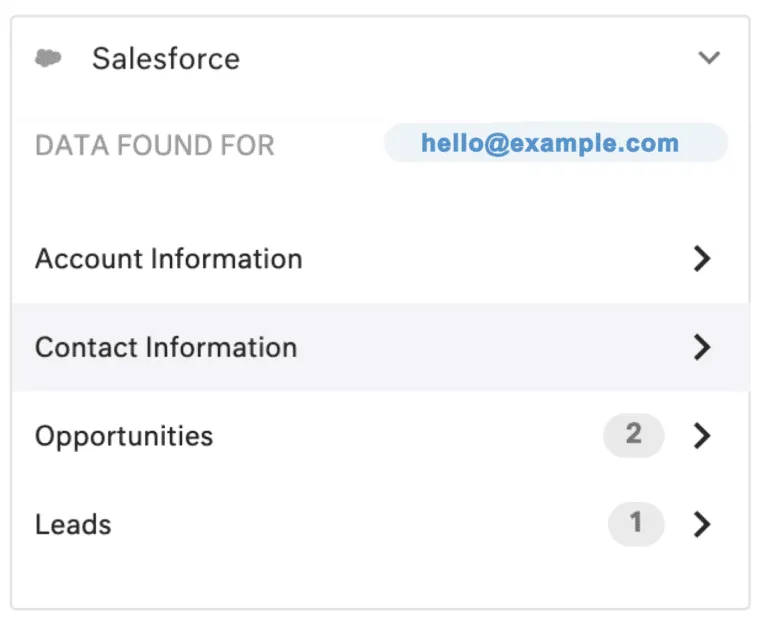Image resolution: width=768 pixels, height=635 pixels.
Task: Click the first list row below the email
Action: click(380, 259)
